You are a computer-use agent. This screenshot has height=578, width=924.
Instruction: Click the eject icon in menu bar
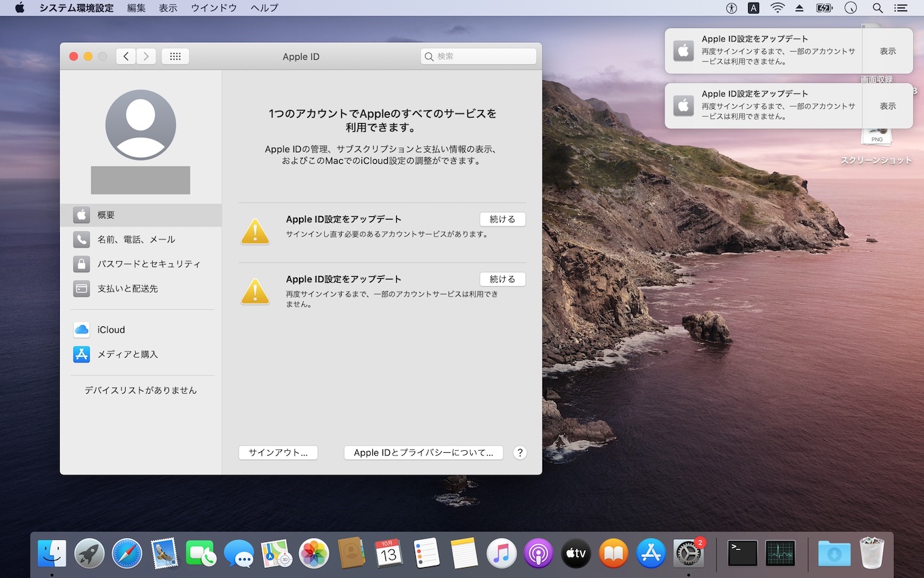(x=800, y=8)
